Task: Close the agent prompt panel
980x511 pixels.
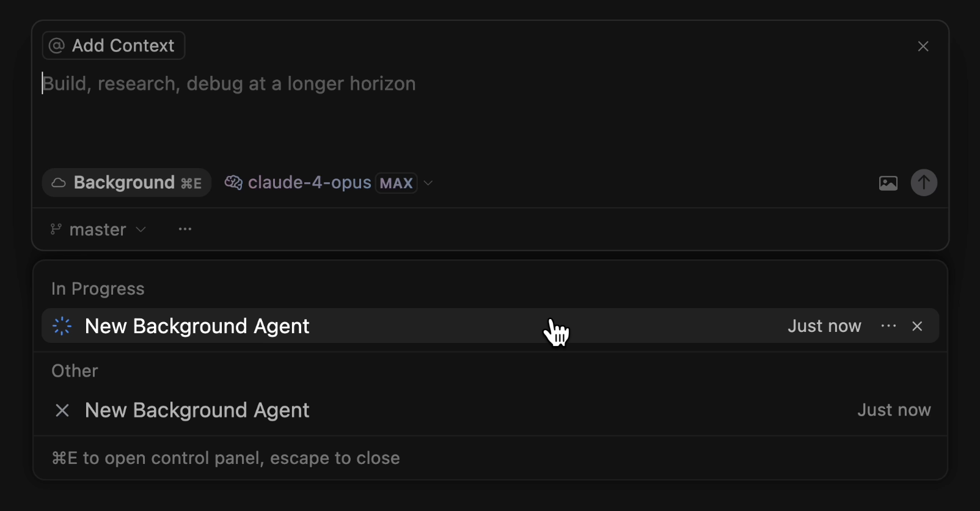Action: [x=923, y=46]
